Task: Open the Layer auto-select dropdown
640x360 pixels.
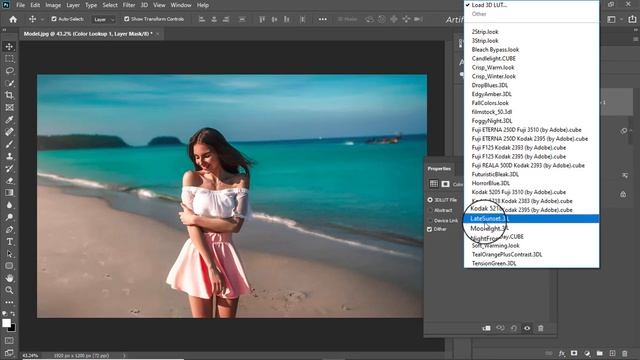Action: [103, 19]
